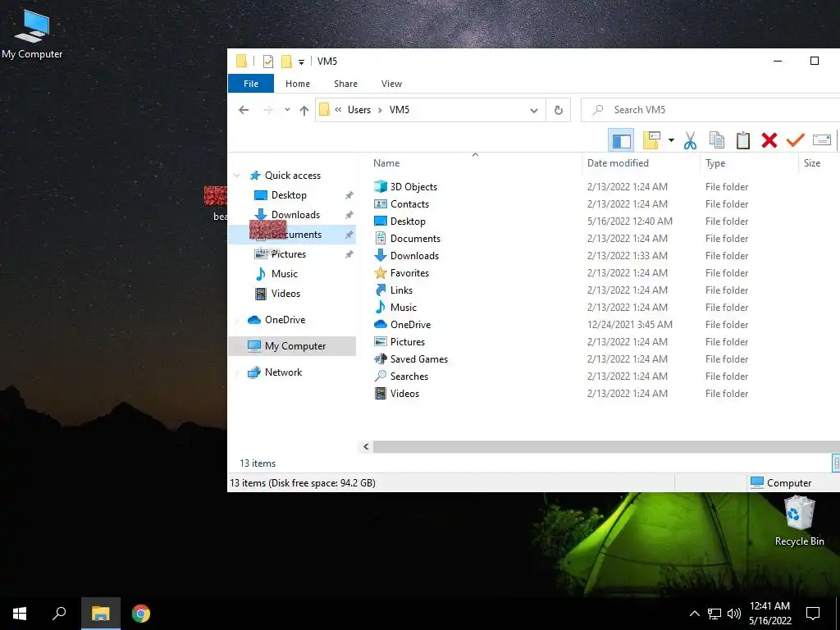
Task: Click the New folder toolbar icon
Action: 651,140
